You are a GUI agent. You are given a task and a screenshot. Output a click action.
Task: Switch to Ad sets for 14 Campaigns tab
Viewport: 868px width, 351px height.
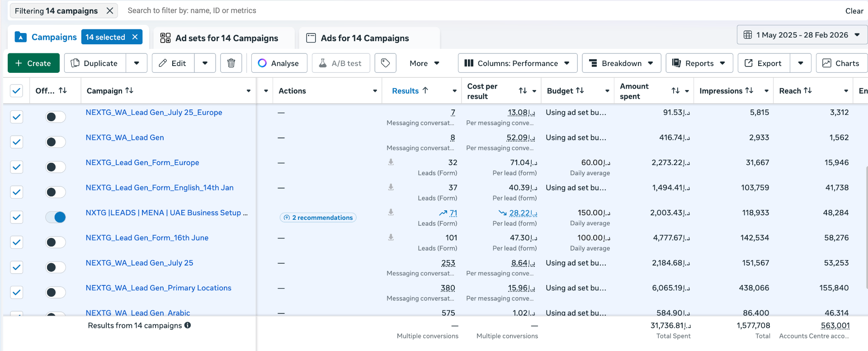tap(224, 38)
